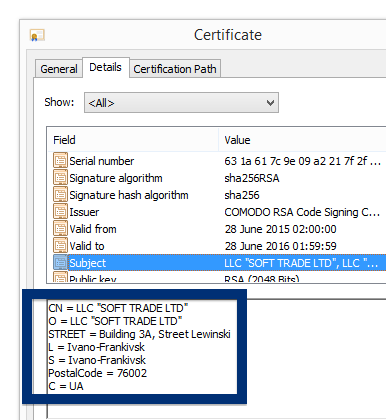The height and width of the screenshot is (420, 386).
Task: Select the Valid to row label
Action: click(x=87, y=246)
